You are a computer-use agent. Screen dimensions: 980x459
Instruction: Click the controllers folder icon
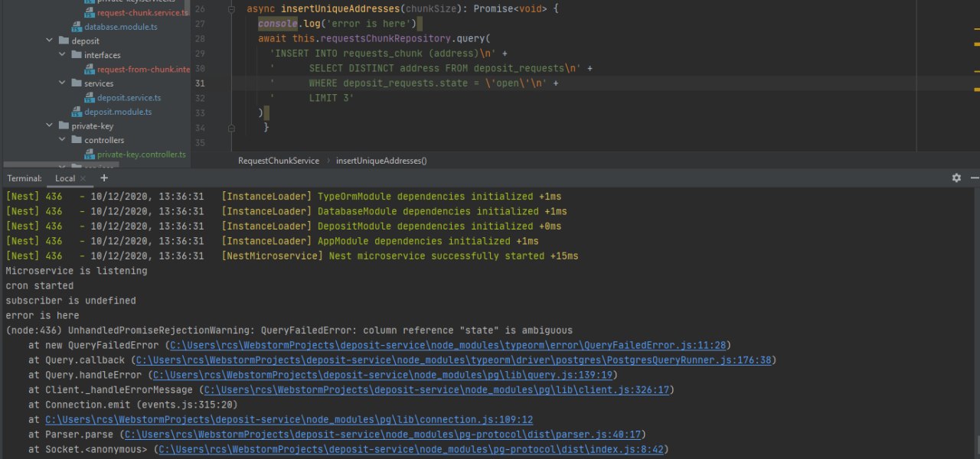(x=77, y=140)
